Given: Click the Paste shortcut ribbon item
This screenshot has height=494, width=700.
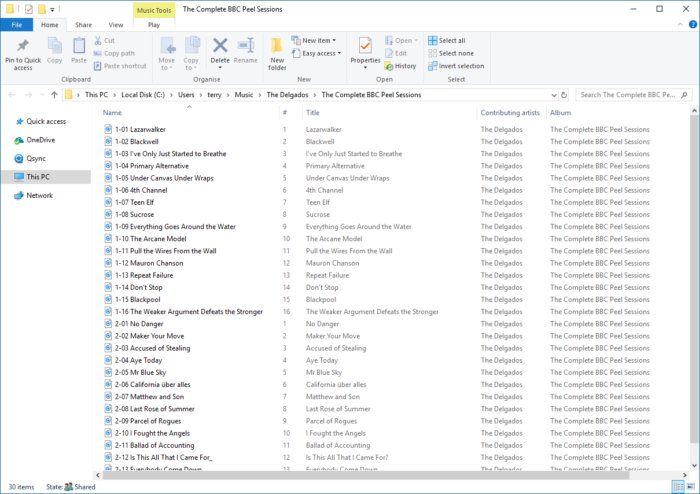Looking at the screenshot, I should pos(120,66).
